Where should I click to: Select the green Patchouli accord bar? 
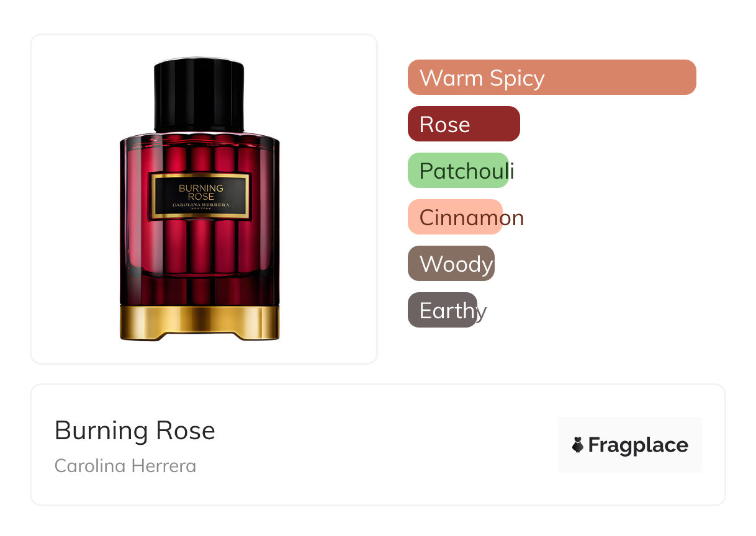pos(458,171)
